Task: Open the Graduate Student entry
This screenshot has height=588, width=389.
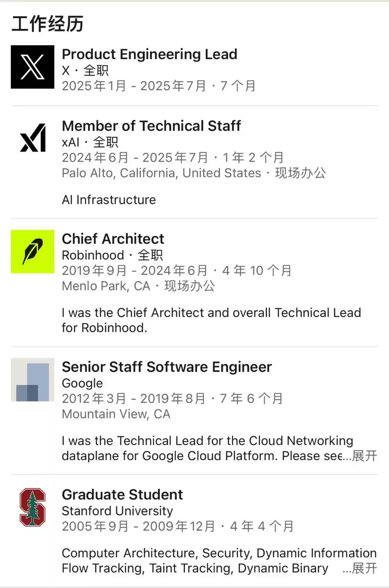Action: 122,494
